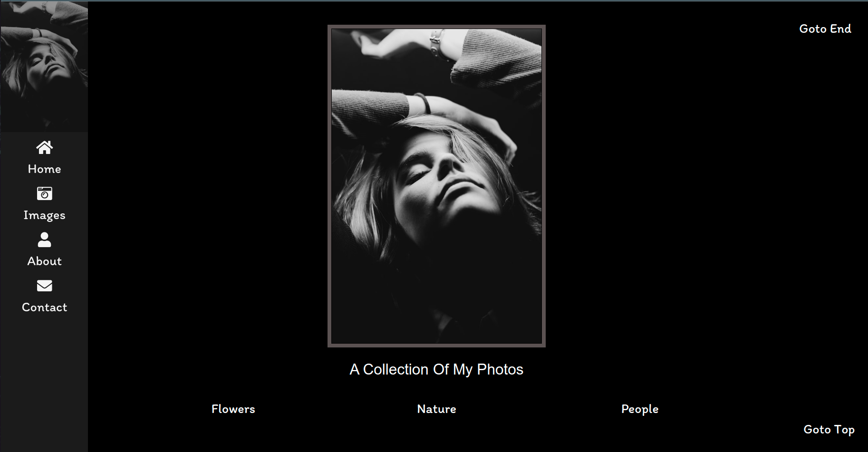This screenshot has height=452, width=868.
Task: Return to start with Goto Top
Action: pyautogui.click(x=829, y=430)
